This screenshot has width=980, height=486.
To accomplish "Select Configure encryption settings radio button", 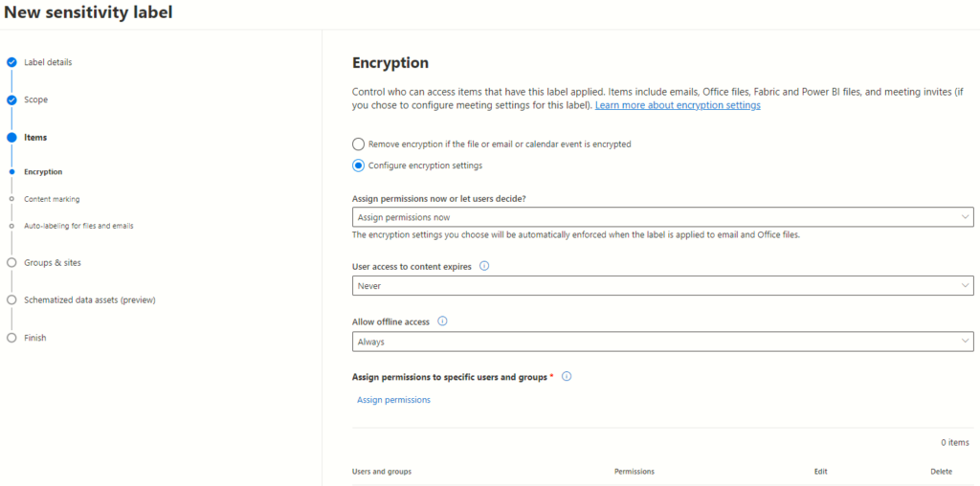I will (358, 166).
